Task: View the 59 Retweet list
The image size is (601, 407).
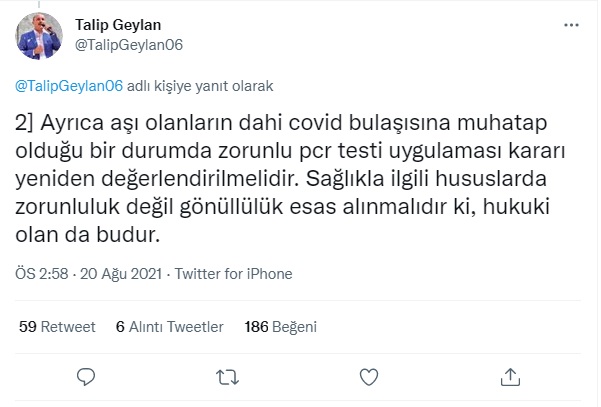Action: [x=57, y=326]
